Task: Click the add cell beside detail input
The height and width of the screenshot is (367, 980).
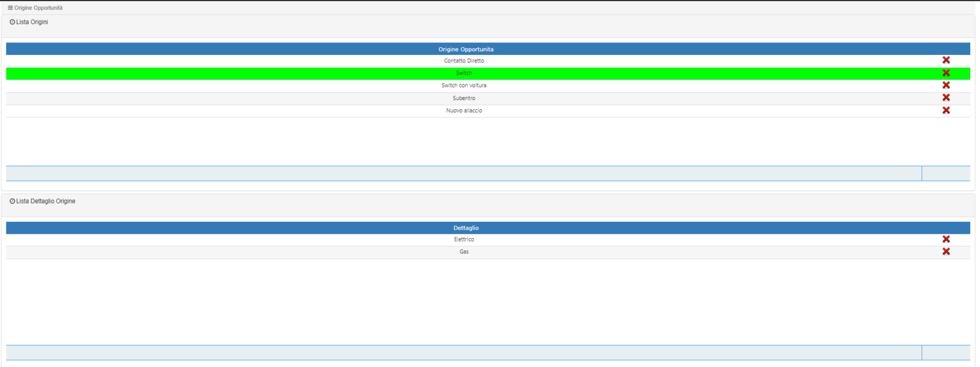Action: coord(946,353)
